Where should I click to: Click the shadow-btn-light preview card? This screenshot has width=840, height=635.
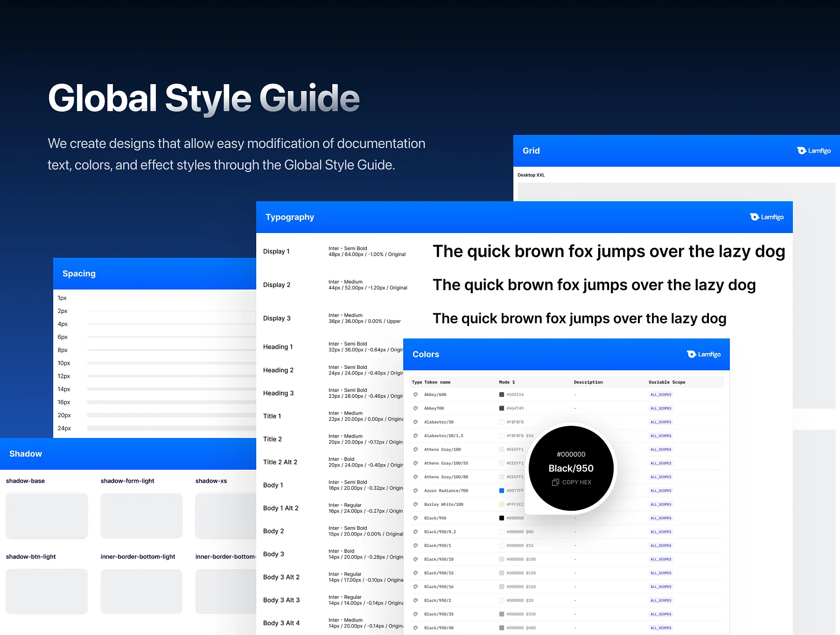tap(47, 591)
